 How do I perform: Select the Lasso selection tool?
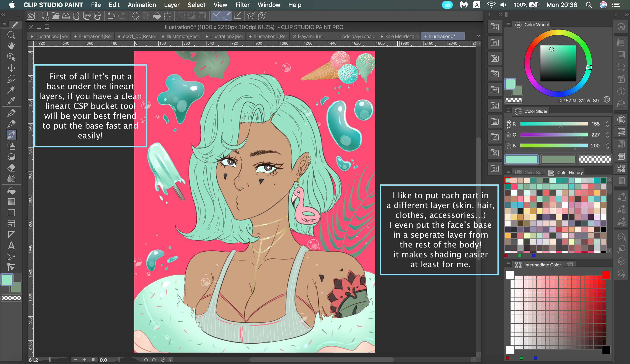(11, 79)
